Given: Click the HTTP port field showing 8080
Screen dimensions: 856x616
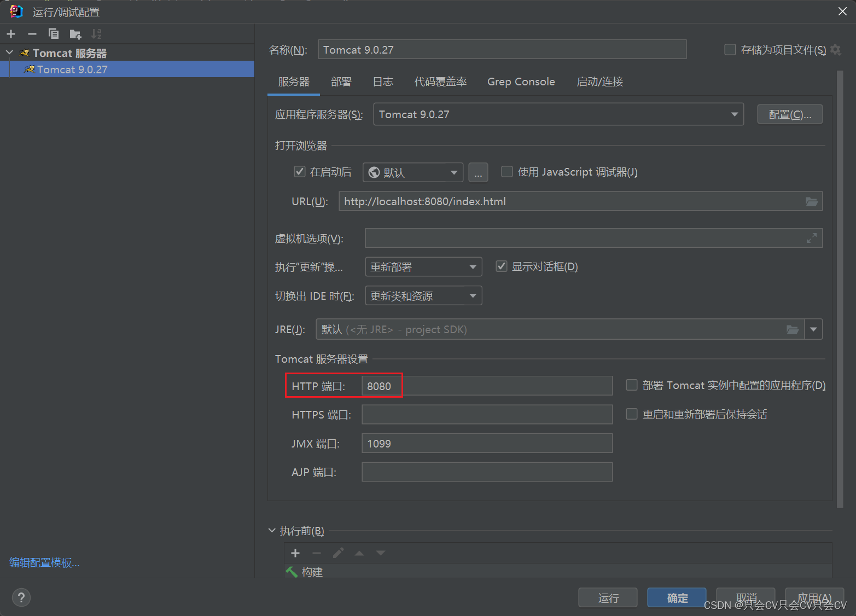Looking at the screenshot, I should click(x=487, y=386).
